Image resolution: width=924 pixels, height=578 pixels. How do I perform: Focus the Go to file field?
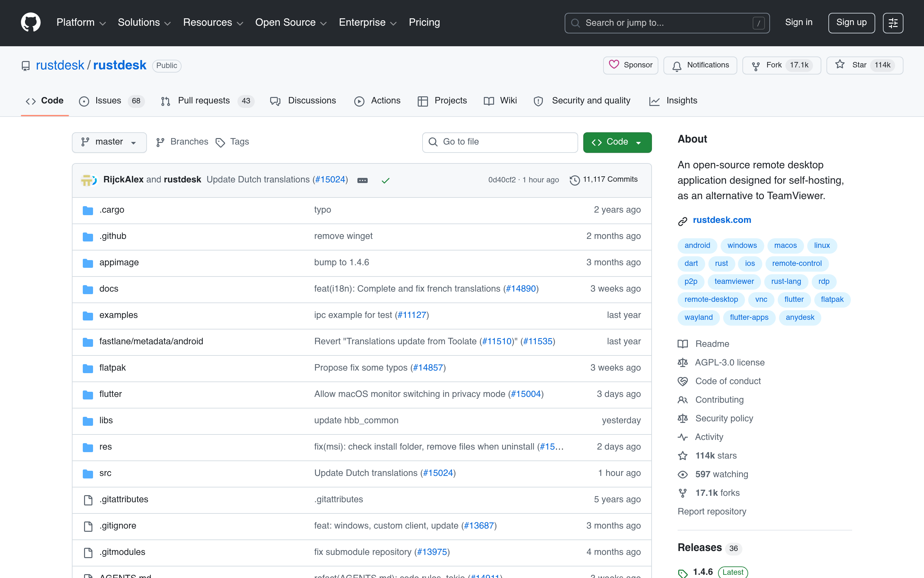(x=500, y=142)
